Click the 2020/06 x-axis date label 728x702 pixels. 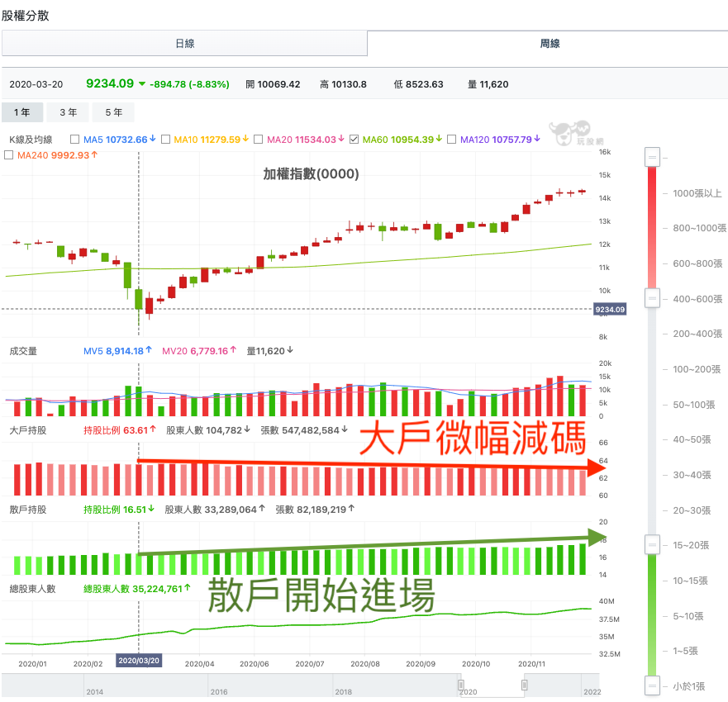[255, 664]
